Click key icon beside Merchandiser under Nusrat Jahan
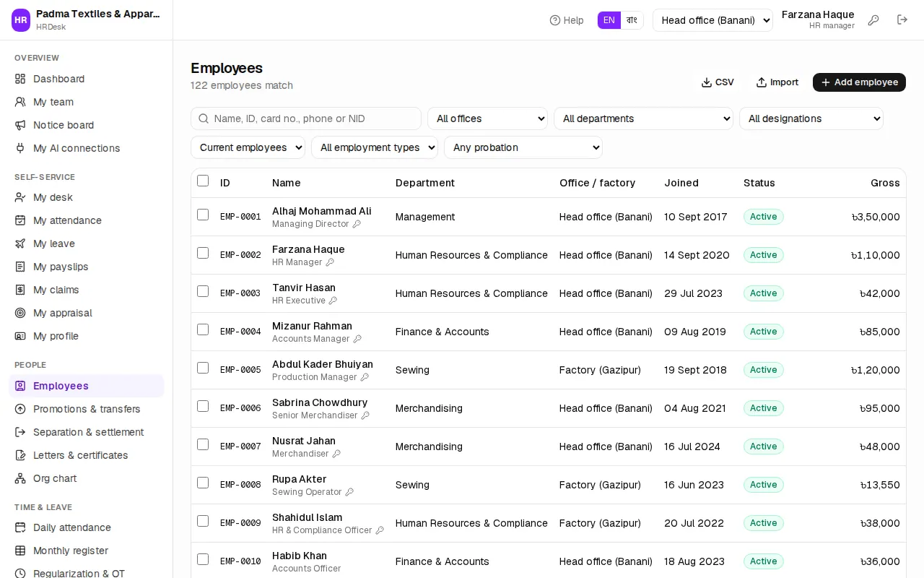The width and height of the screenshot is (924, 578). 336,454
